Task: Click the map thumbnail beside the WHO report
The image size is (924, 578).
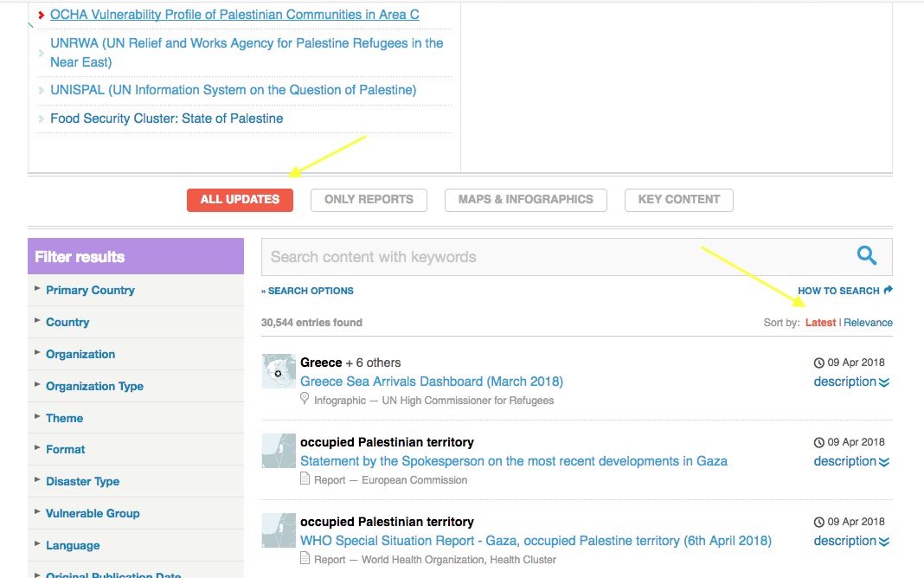Action: (x=279, y=530)
